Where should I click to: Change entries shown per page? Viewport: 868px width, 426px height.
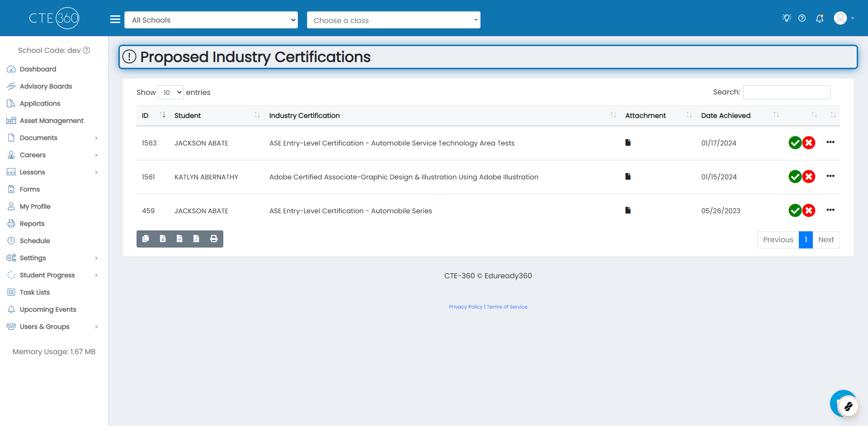tap(171, 92)
